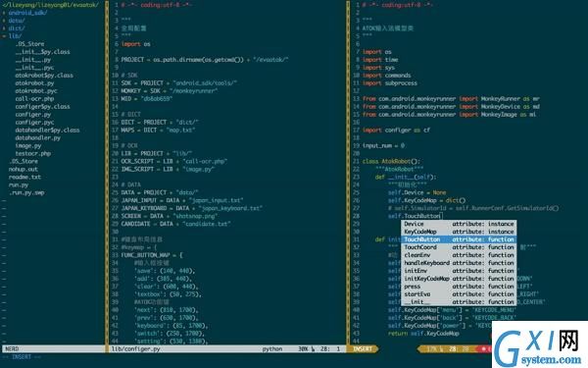Click the root path /lizeyang/lizeyang01/evaatok/ line

point(51,5)
